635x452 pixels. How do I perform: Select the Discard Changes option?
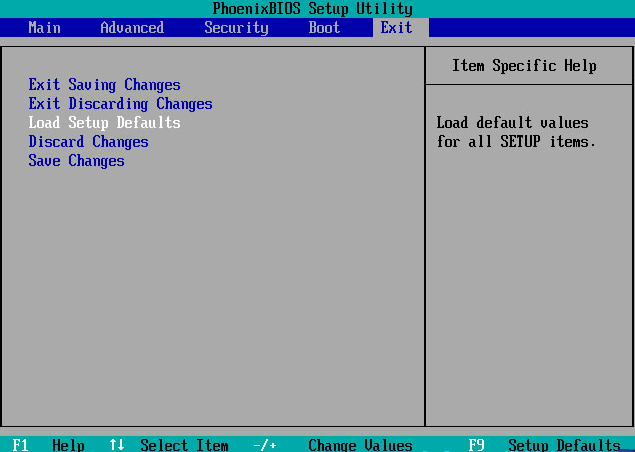88,142
